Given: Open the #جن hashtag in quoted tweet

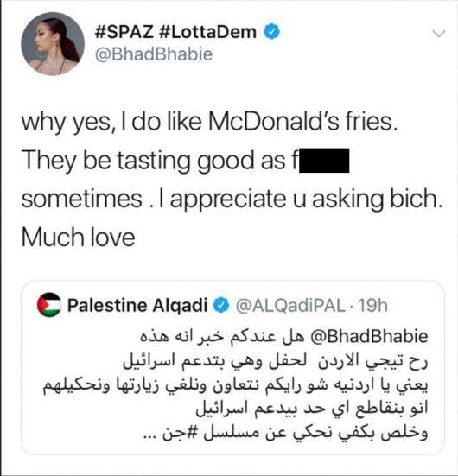Looking at the screenshot, I should pyautogui.click(x=179, y=433).
